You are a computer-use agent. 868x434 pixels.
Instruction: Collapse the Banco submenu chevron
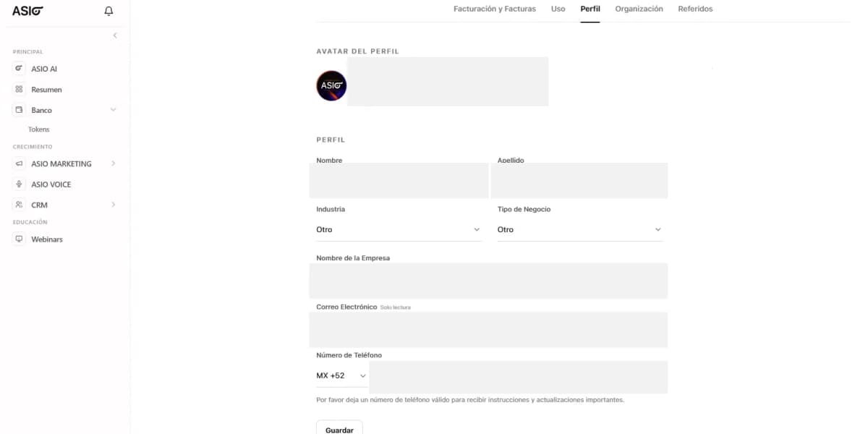coord(113,110)
